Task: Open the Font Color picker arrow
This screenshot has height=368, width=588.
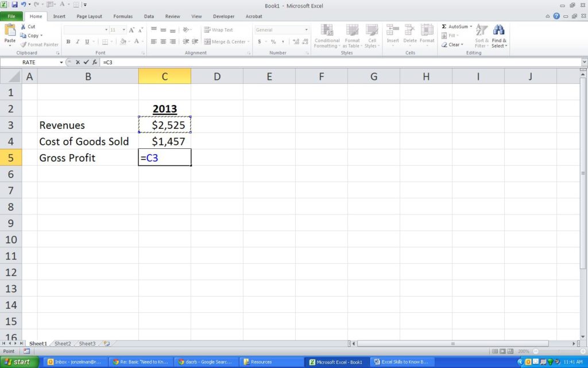Action: click(142, 42)
